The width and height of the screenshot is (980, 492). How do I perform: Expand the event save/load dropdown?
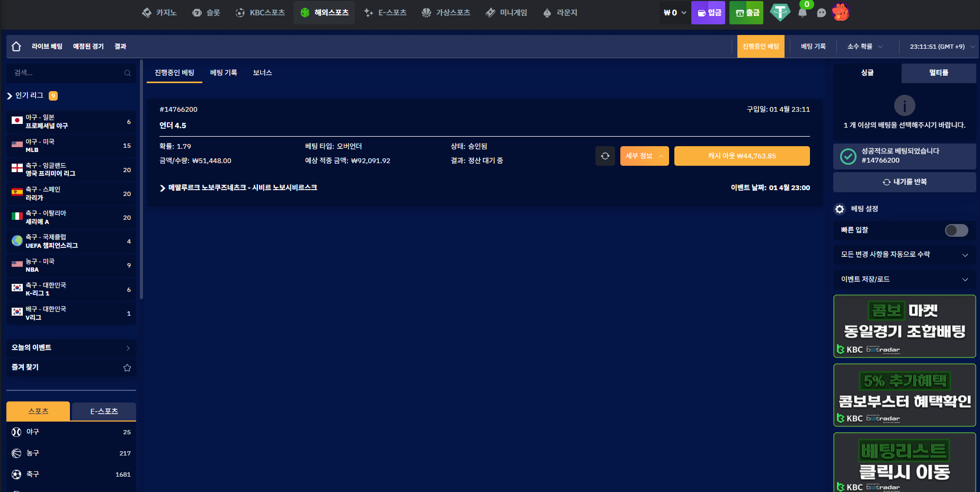pos(904,279)
